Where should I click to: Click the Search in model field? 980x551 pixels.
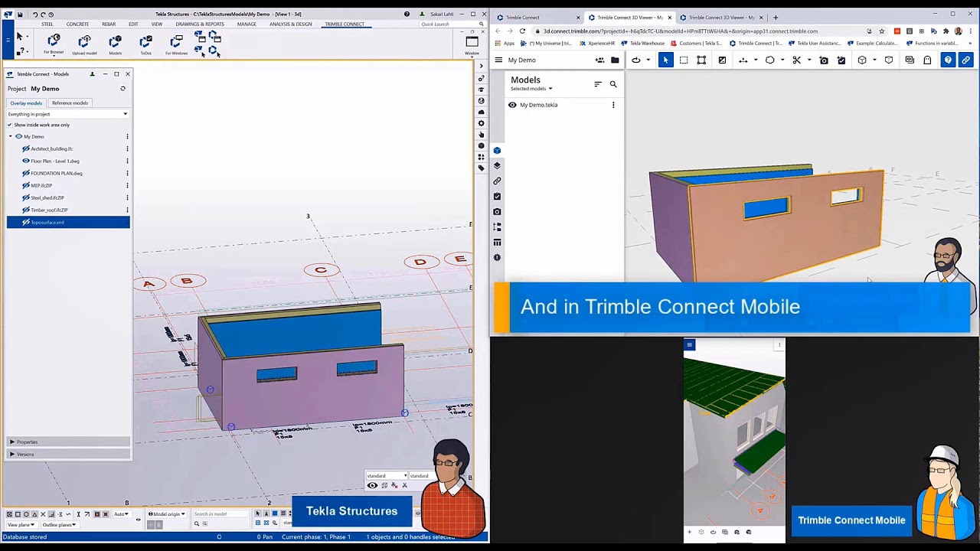click(x=220, y=514)
